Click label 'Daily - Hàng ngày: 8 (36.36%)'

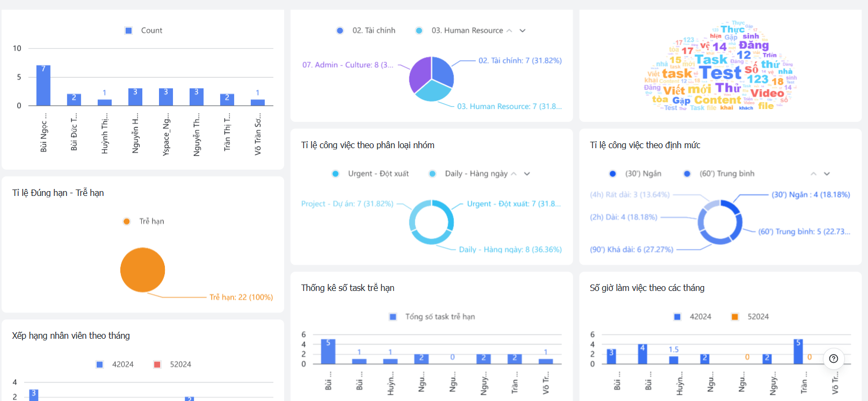click(x=510, y=250)
